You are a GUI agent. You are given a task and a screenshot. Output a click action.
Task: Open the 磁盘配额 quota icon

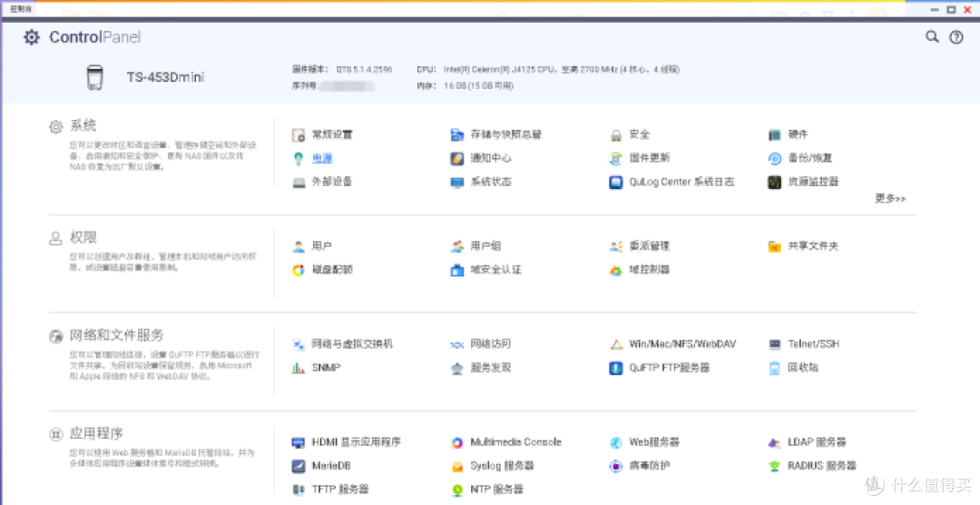(299, 270)
